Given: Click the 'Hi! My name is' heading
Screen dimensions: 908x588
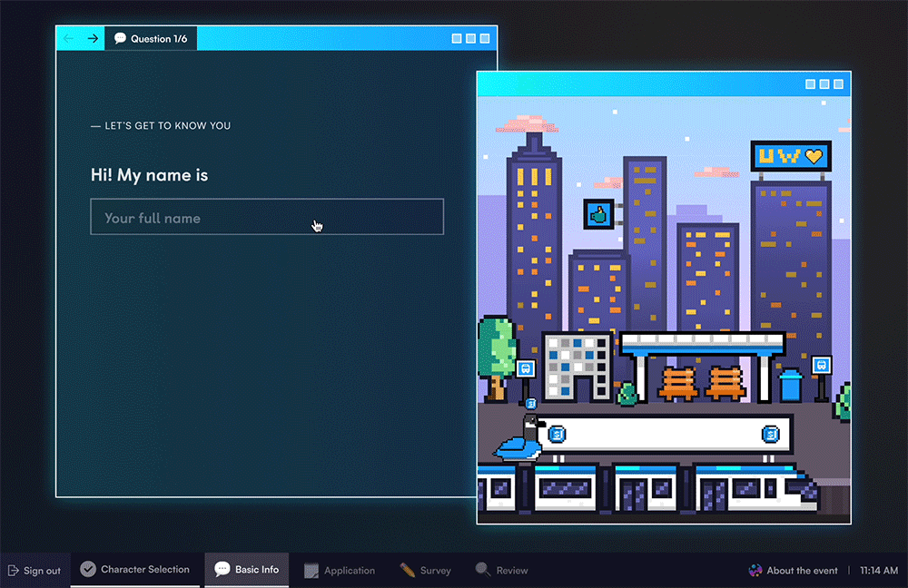Looking at the screenshot, I should pos(150,175).
